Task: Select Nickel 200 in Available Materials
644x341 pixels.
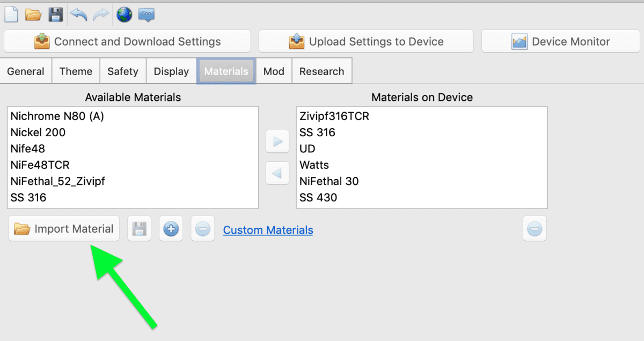Action: click(133, 132)
